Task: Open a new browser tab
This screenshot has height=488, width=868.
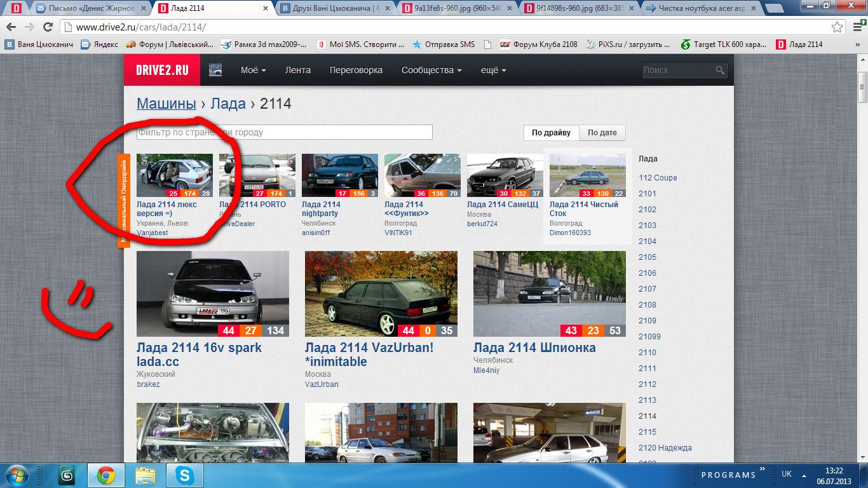Action: click(773, 9)
